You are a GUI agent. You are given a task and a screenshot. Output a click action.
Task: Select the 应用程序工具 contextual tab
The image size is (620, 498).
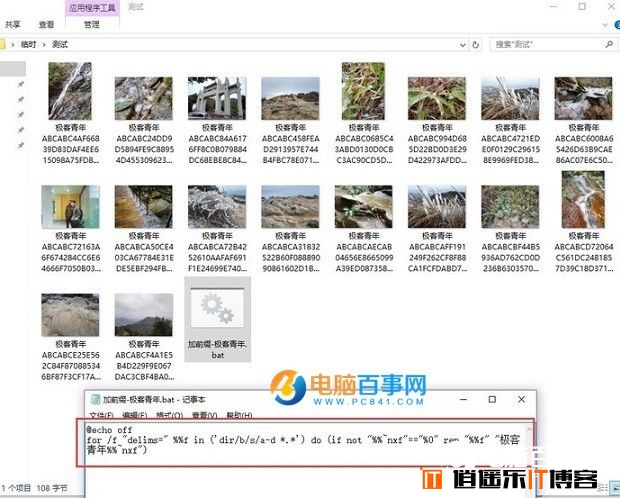coord(92,8)
